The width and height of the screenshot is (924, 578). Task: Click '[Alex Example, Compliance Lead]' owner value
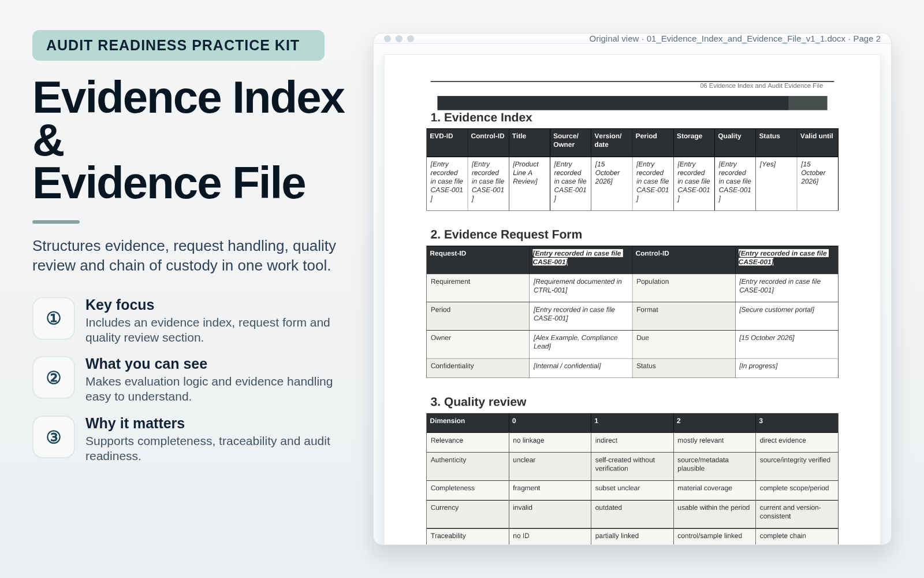(x=580, y=344)
